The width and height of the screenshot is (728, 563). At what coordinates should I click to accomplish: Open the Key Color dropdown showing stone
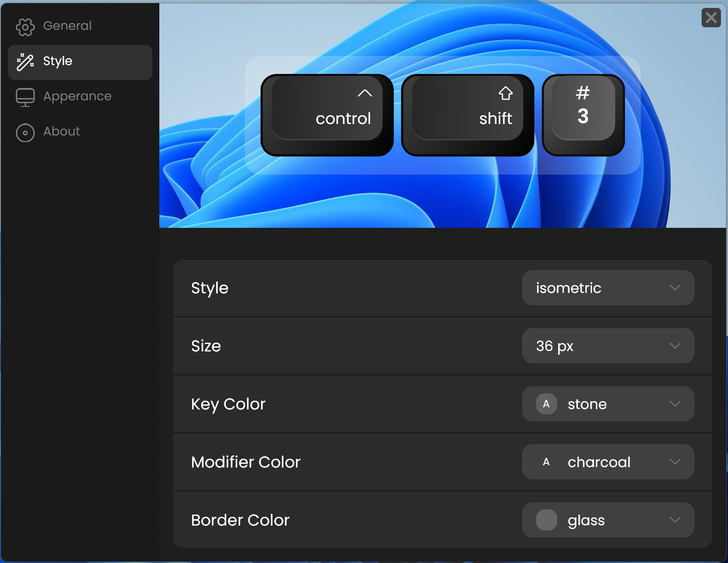click(x=608, y=404)
